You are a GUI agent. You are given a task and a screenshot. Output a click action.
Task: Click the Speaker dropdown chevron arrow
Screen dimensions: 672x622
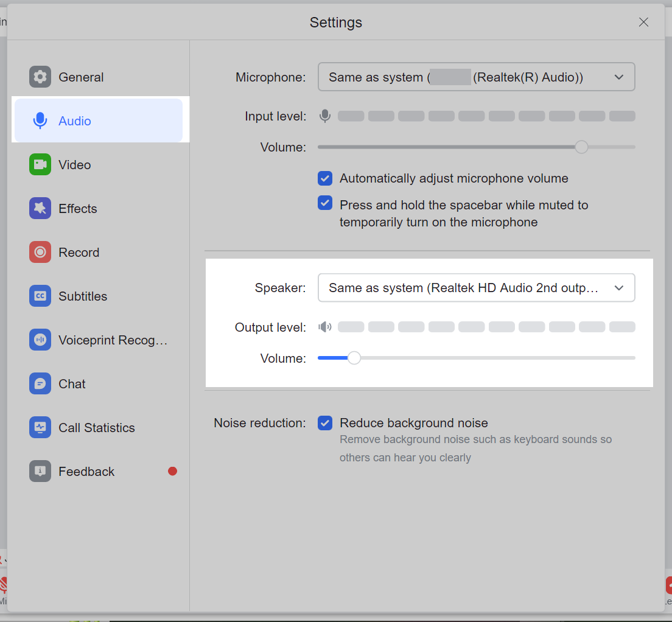tap(619, 288)
